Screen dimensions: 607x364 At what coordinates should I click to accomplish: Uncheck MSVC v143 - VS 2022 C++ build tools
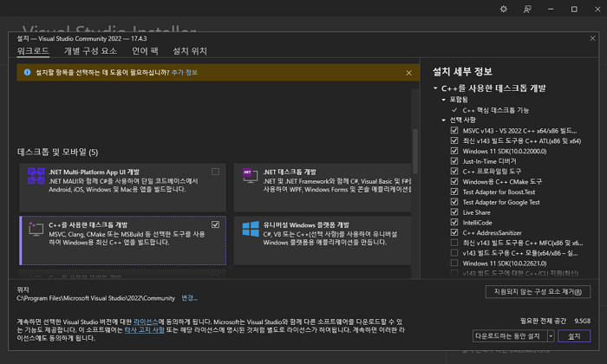point(454,130)
